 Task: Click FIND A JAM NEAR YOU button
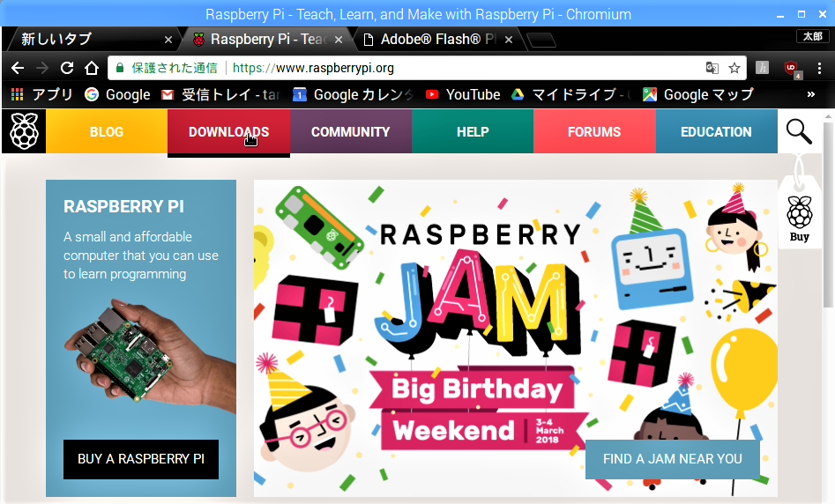pos(673,459)
